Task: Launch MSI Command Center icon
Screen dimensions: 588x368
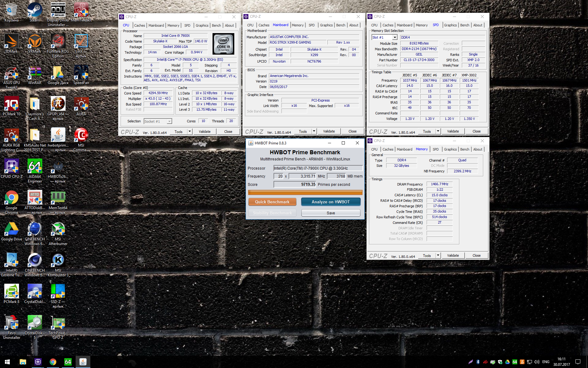Action: click(81, 140)
